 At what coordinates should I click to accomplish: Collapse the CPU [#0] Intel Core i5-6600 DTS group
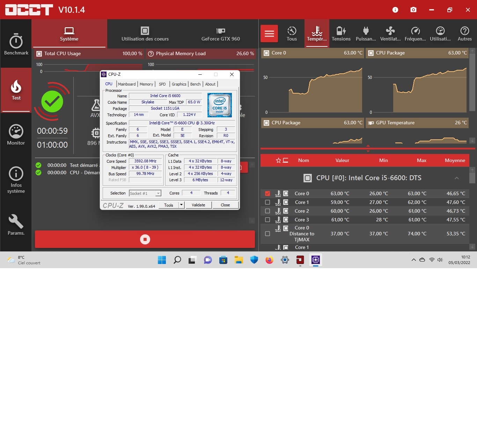point(456,178)
